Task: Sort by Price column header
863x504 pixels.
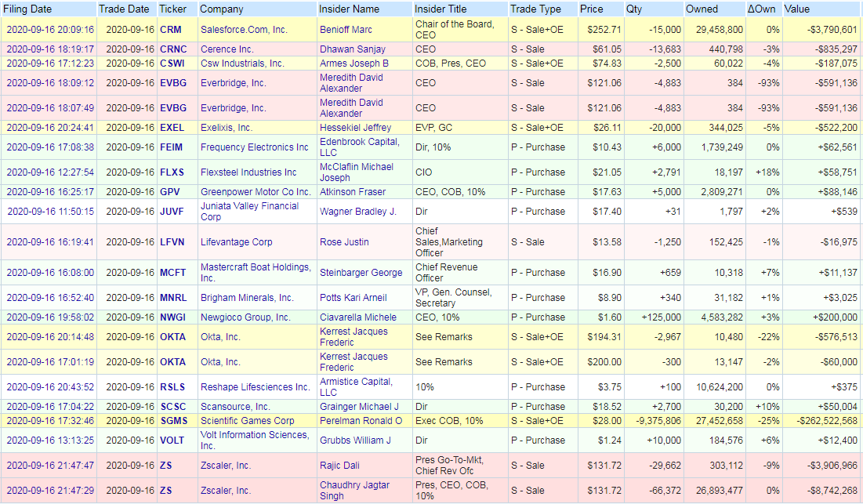Action: click(592, 9)
